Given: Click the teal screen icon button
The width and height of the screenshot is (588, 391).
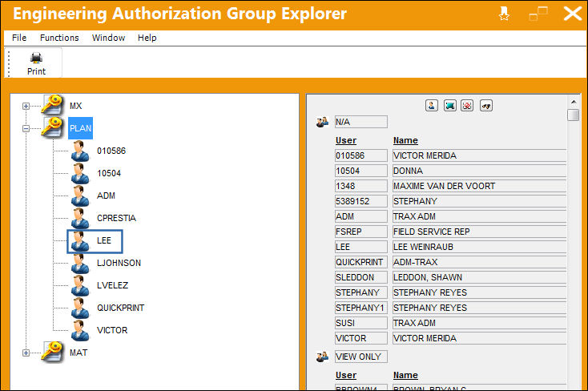Looking at the screenshot, I should pyautogui.click(x=449, y=106).
